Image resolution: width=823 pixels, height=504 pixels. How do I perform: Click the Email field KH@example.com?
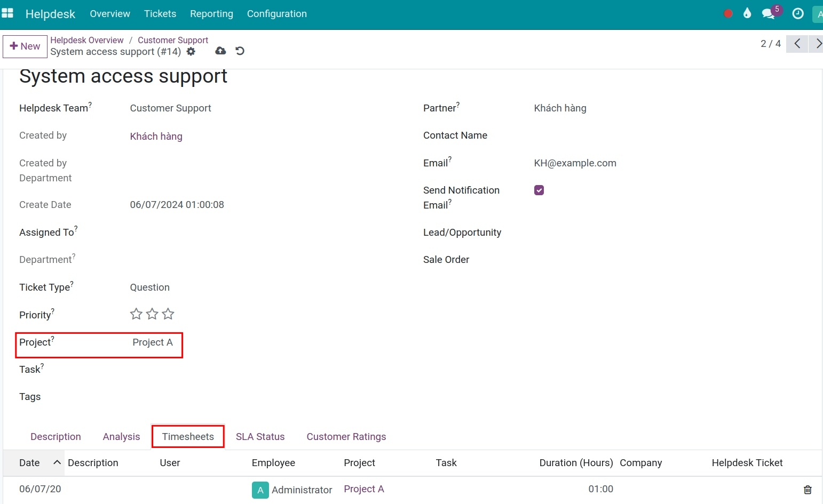[575, 163]
